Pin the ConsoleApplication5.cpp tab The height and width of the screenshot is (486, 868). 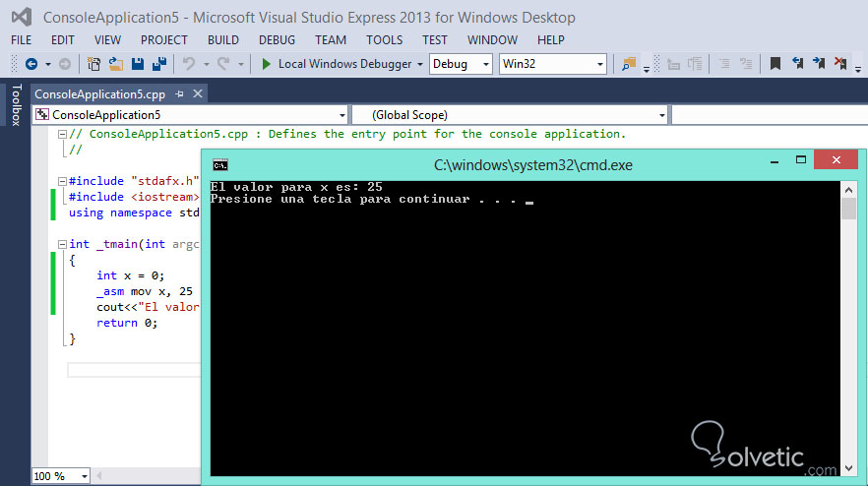click(179, 94)
